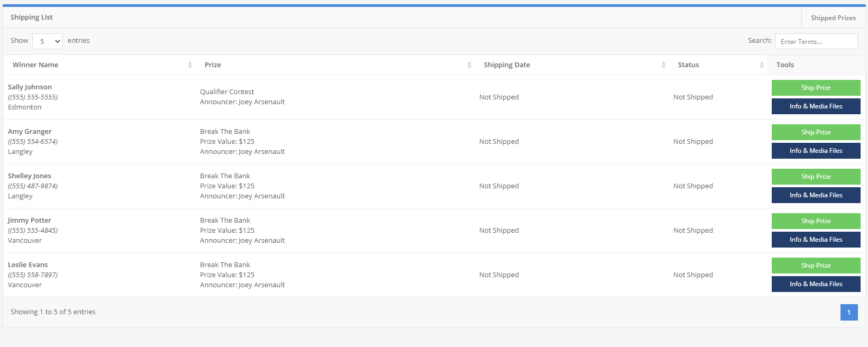Ship prize for Sally Johnson
Image resolution: width=868 pixels, height=347 pixels.
point(815,88)
